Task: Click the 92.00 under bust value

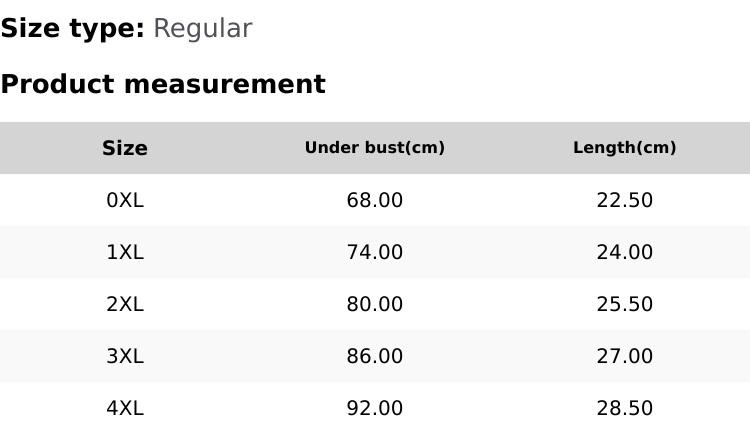Action: click(x=375, y=408)
